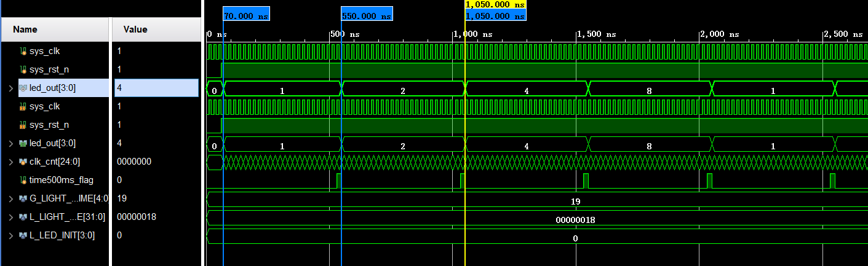Click the L_LED_INIT[3:0] parameter icon
This screenshot has height=266, width=868.
pos(23,235)
